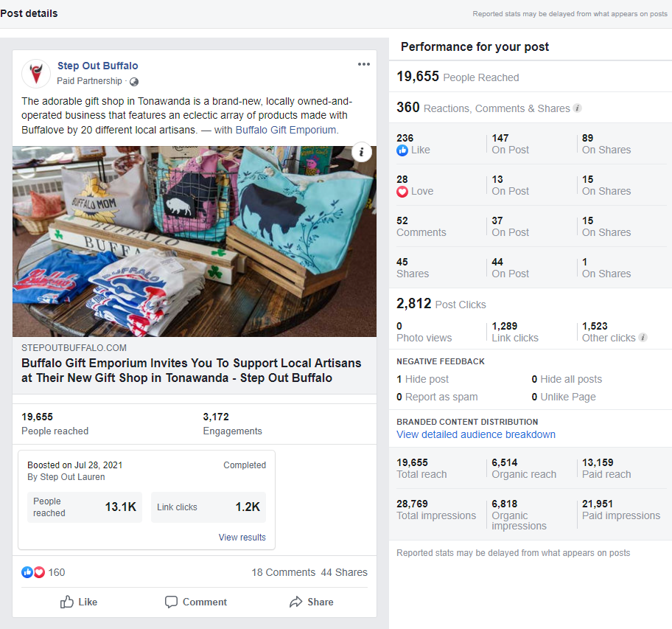The width and height of the screenshot is (672, 629).
Task: Click the Completed boost status
Action: [245, 465]
